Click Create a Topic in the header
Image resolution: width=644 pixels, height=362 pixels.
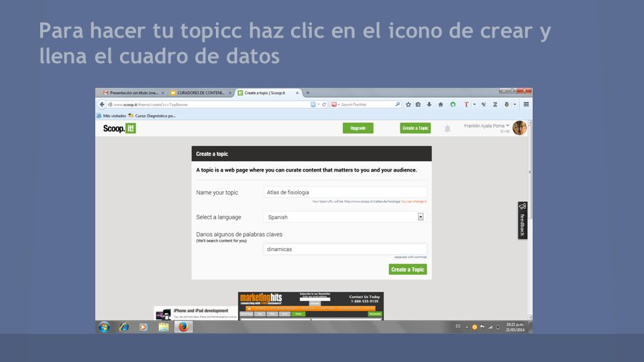click(415, 128)
